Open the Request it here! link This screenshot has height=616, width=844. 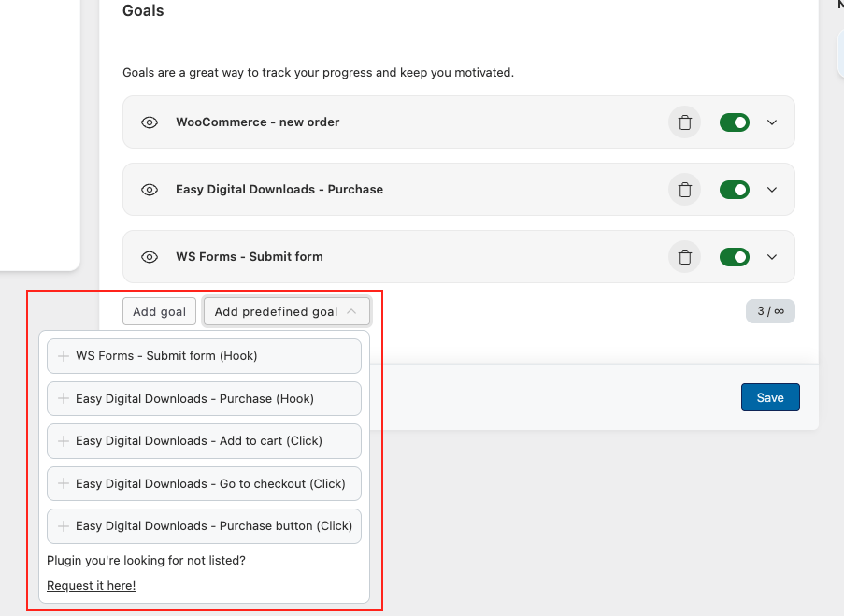[x=91, y=586]
